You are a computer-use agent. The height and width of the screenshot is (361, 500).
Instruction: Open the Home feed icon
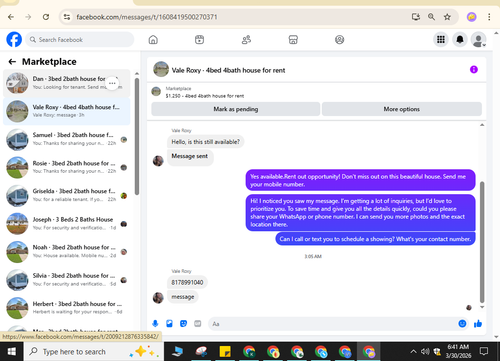(x=153, y=40)
